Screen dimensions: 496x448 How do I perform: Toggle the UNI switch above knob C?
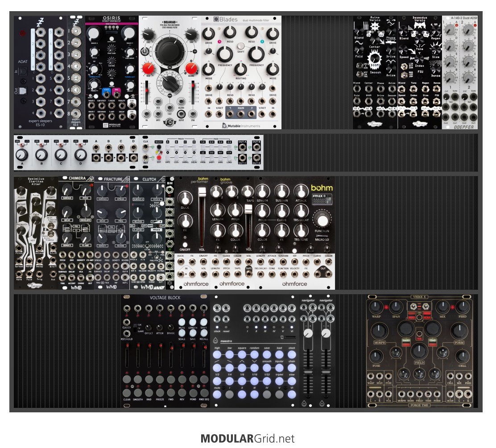coord(61,144)
